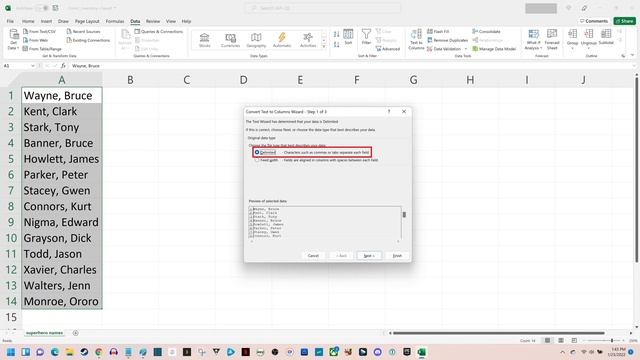Open Manage Data Model

494,49
